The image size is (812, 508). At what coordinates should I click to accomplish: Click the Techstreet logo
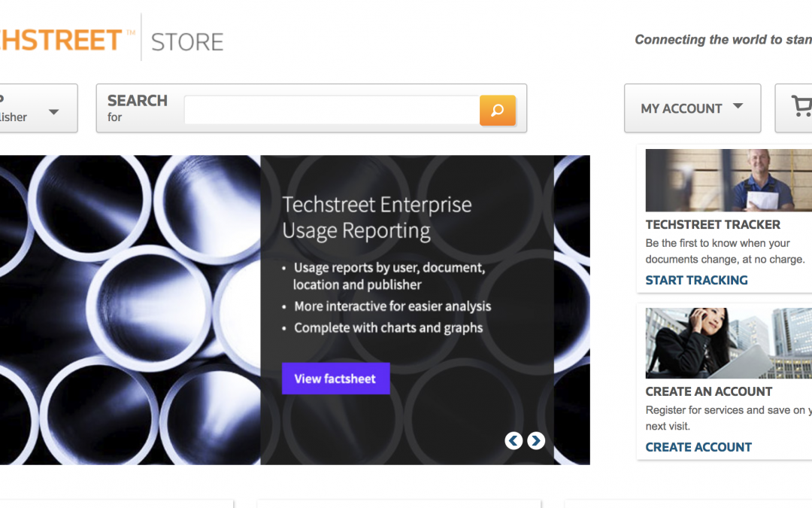pyautogui.click(x=68, y=40)
